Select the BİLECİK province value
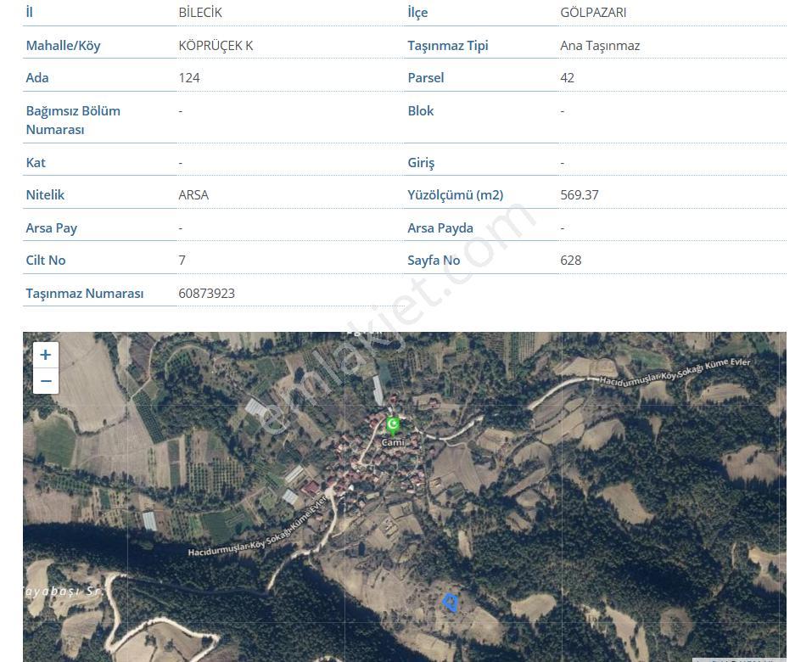This screenshot has height=662, width=812. coord(200,13)
